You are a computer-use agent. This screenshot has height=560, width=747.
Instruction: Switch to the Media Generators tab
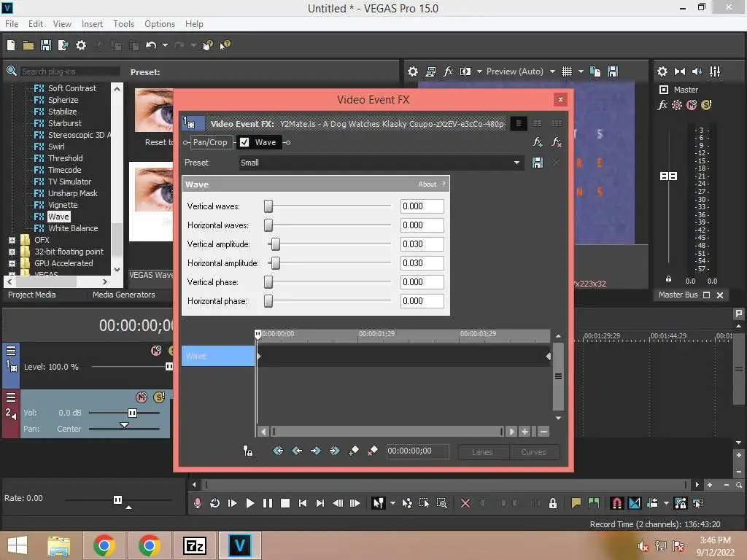[123, 295]
